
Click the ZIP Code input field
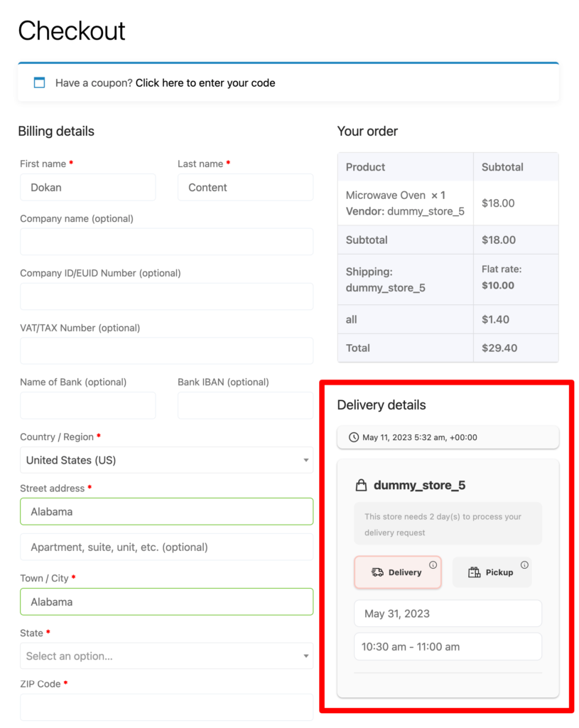(166, 707)
